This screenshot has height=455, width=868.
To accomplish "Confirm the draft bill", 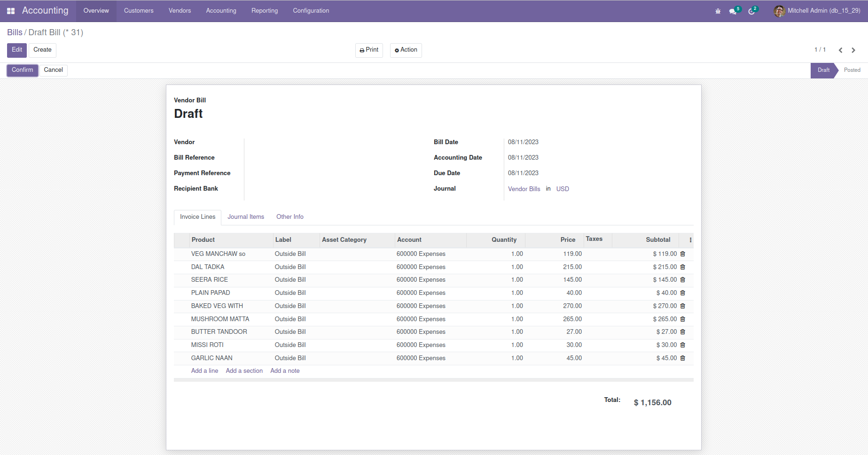I will 23,70.
